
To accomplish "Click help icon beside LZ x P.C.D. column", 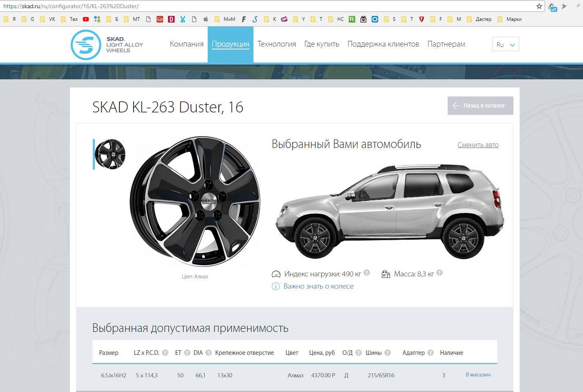I will tap(165, 353).
